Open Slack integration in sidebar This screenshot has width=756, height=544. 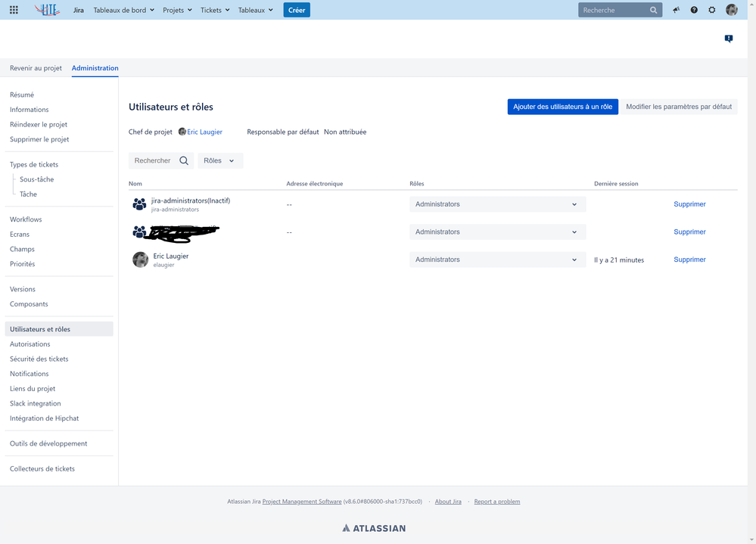(36, 404)
